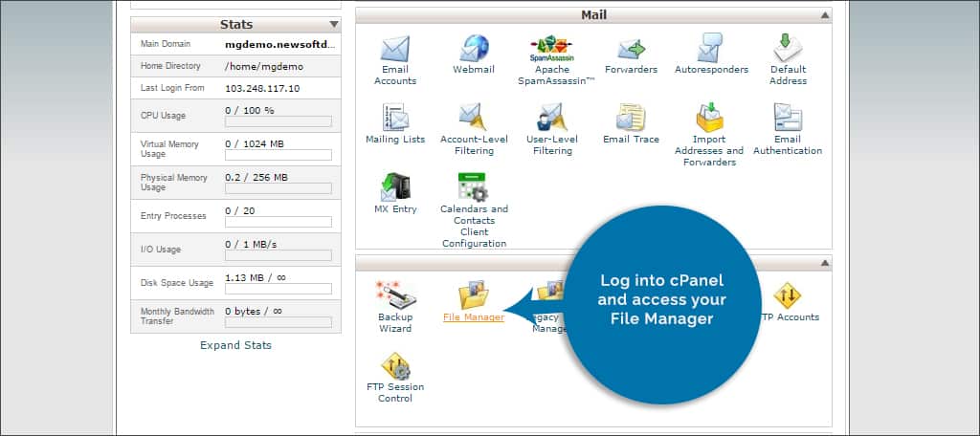Click the Forwarders label
The height and width of the screenshot is (436, 980).
pyautogui.click(x=632, y=70)
